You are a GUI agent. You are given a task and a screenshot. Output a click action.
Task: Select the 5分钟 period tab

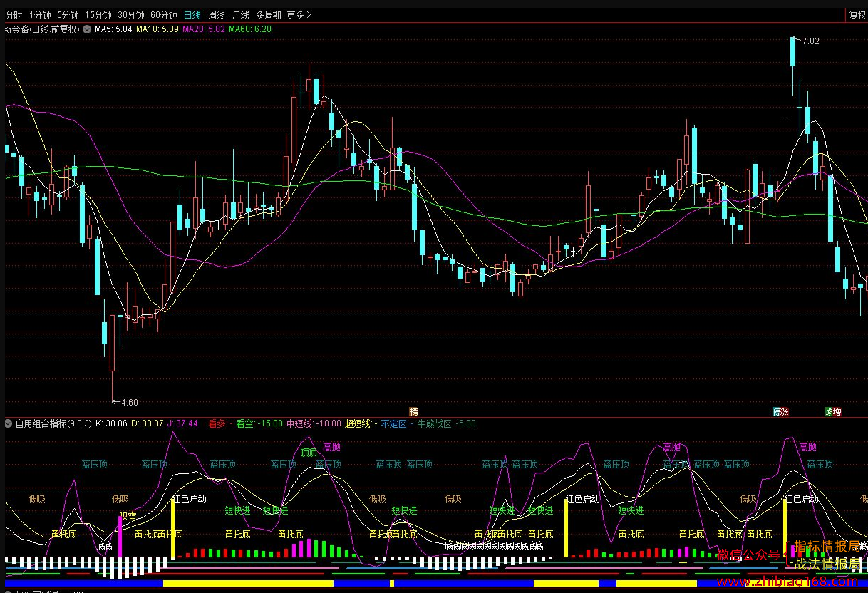(68, 15)
